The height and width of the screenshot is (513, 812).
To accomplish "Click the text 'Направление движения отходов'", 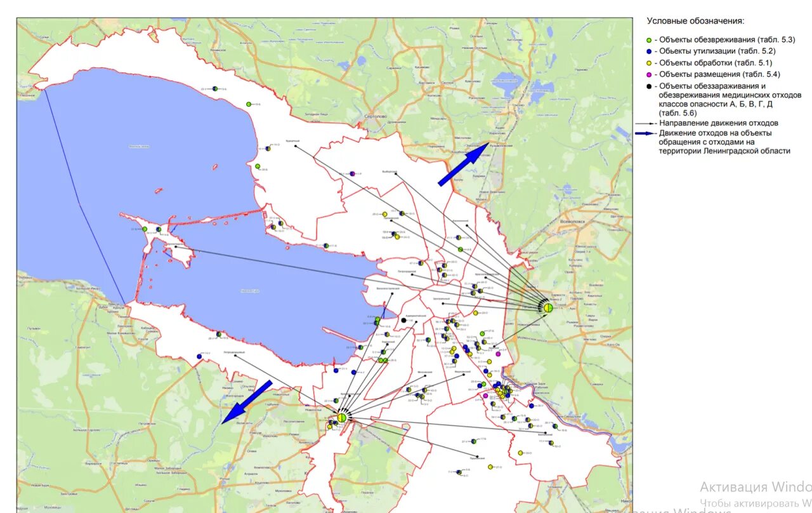I will (719, 123).
